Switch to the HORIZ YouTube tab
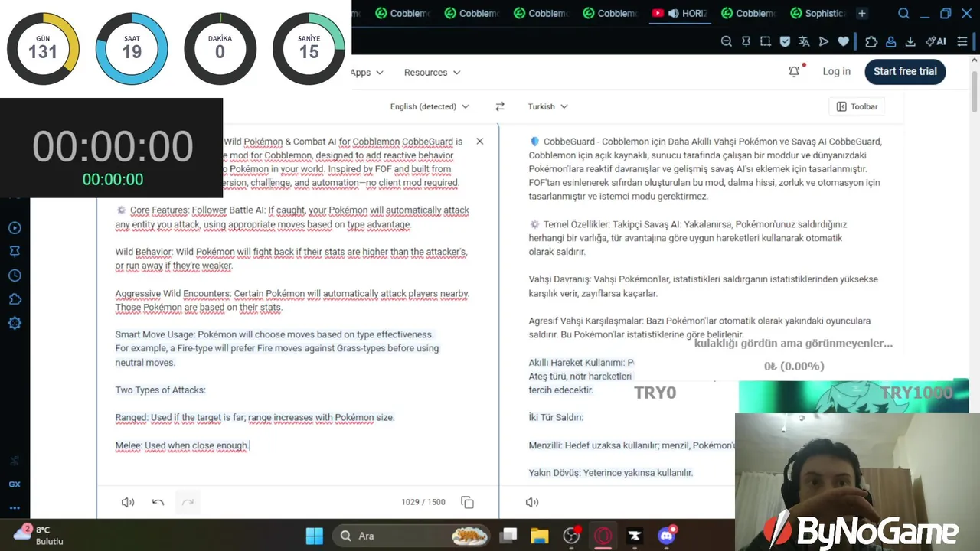 click(x=678, y=13)
